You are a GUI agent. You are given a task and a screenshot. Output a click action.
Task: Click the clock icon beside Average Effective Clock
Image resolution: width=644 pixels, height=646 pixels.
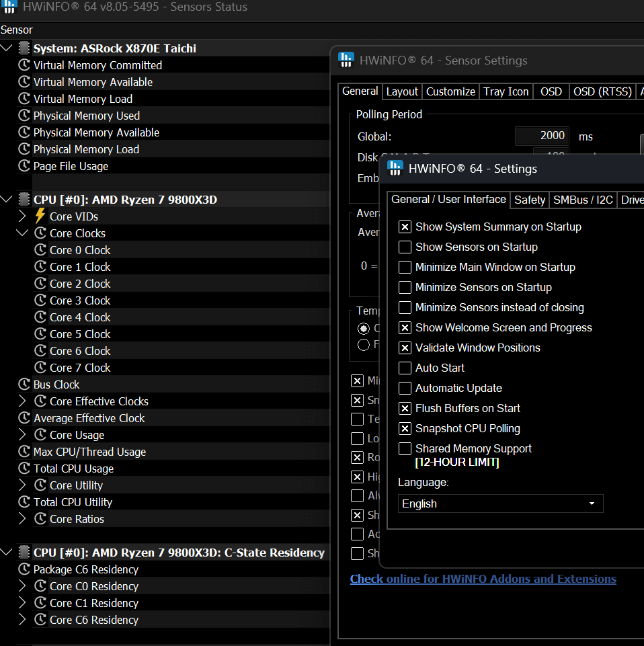(x=24, y=418)
